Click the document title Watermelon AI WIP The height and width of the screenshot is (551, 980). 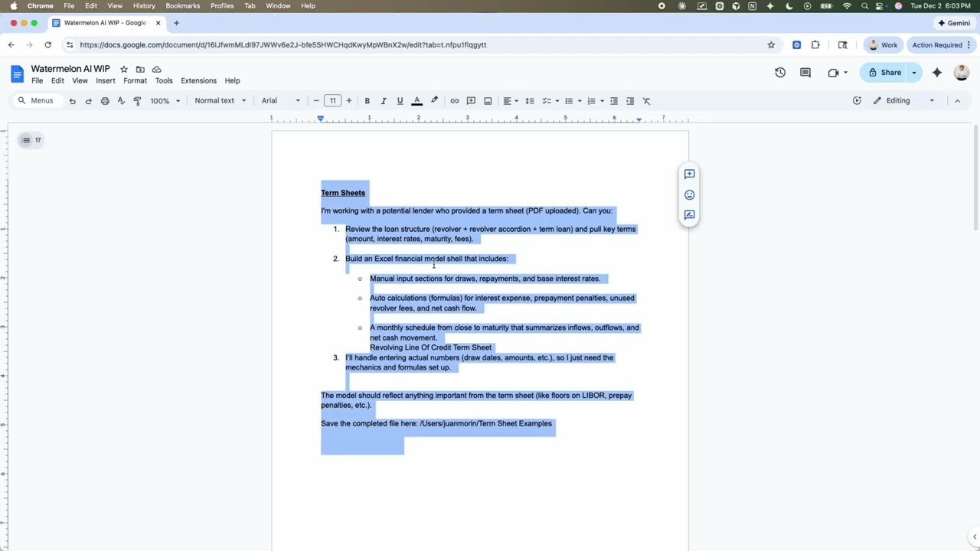[x=70, y=69]
